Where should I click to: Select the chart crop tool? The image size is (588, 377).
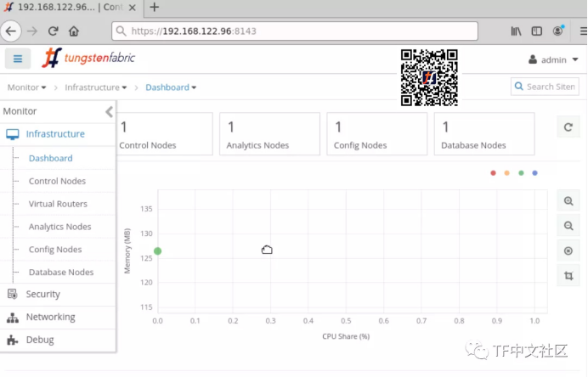[568, 276]
